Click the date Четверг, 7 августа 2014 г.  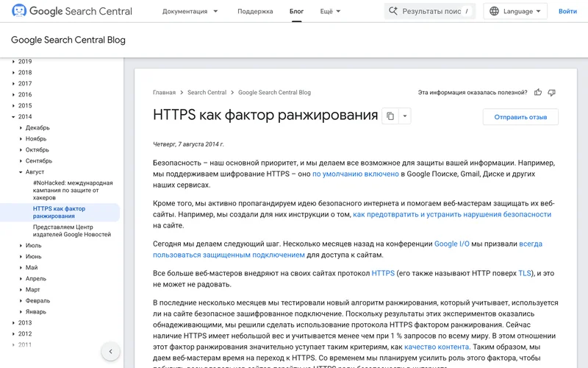coord(188,144)
